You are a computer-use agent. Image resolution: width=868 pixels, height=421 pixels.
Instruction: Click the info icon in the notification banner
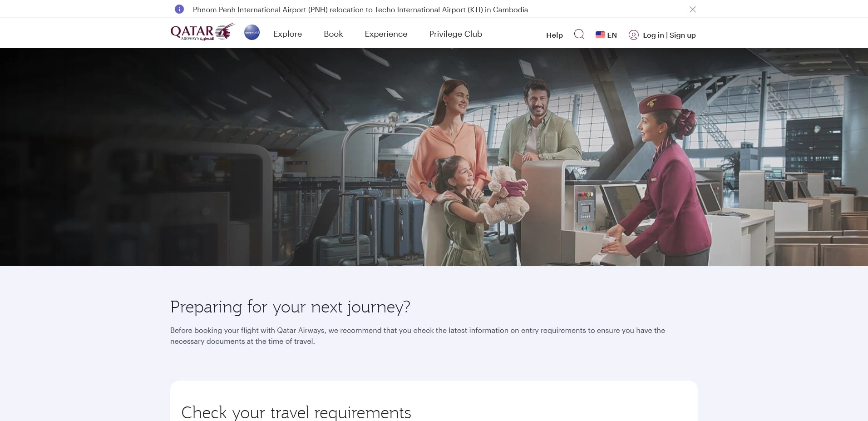pyautogui.click(x=180, y=9)
